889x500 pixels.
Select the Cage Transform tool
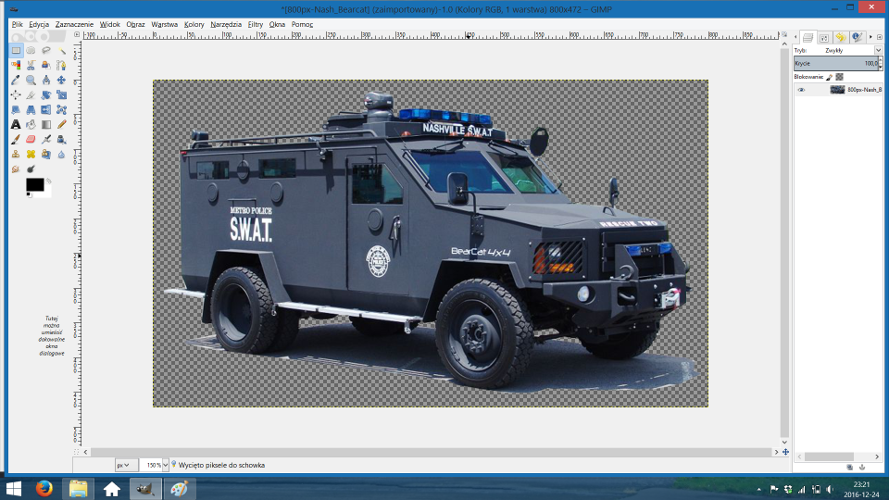pos(61,109)
